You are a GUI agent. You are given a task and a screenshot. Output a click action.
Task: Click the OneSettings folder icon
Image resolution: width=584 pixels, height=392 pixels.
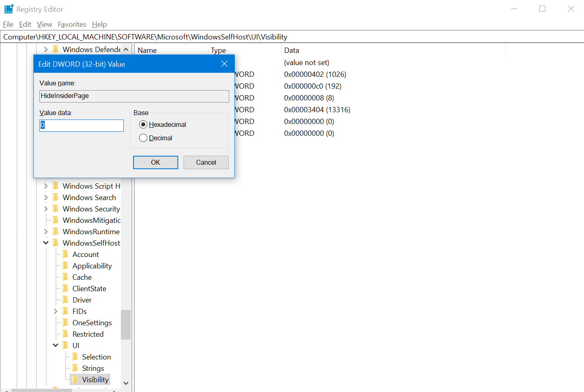click(x=66, y=322)
